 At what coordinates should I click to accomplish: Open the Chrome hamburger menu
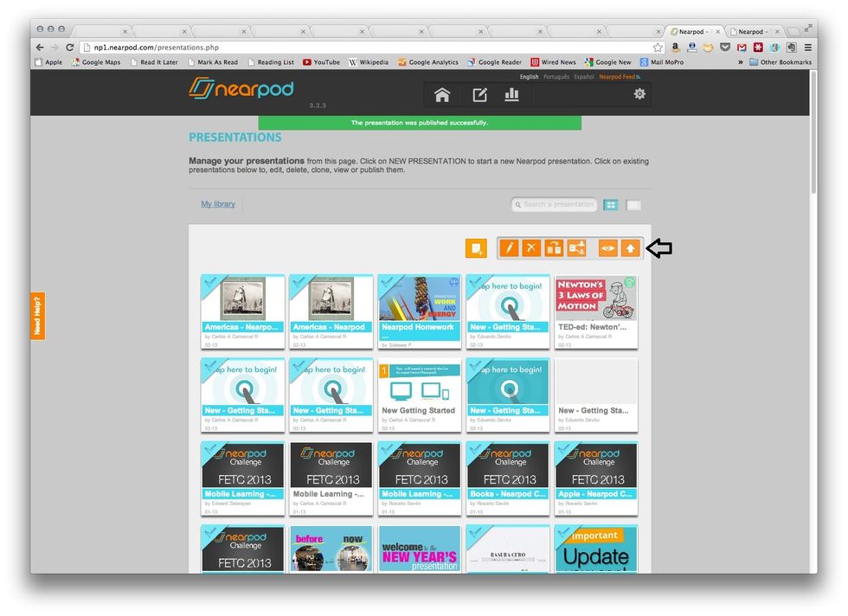pyautogui.click(x=808, y=48)
